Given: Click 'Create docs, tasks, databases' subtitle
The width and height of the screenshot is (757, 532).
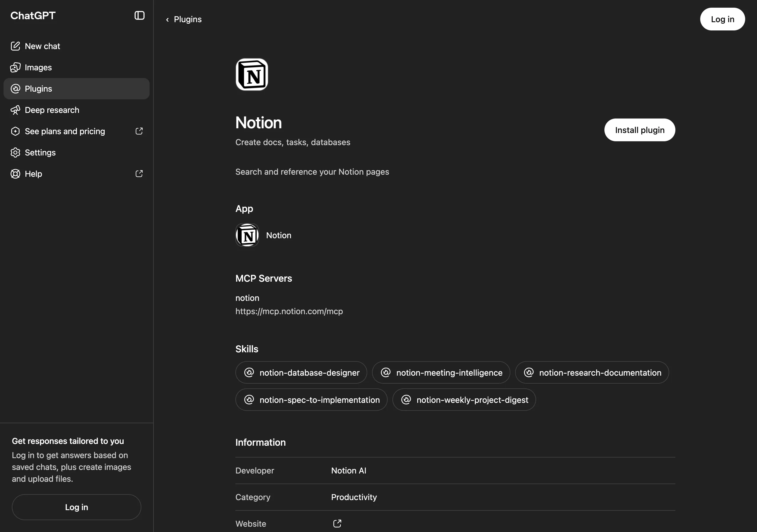Looking at the screenshot, I should [293, 142].
